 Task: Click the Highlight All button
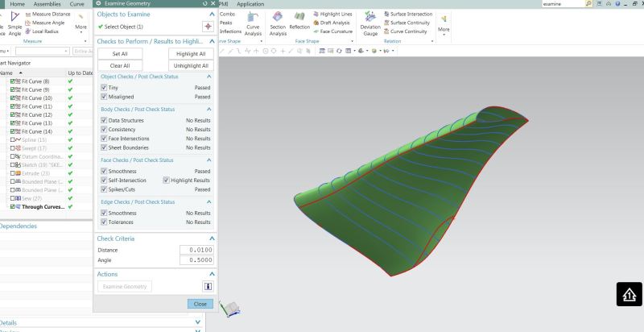[191, 54]
